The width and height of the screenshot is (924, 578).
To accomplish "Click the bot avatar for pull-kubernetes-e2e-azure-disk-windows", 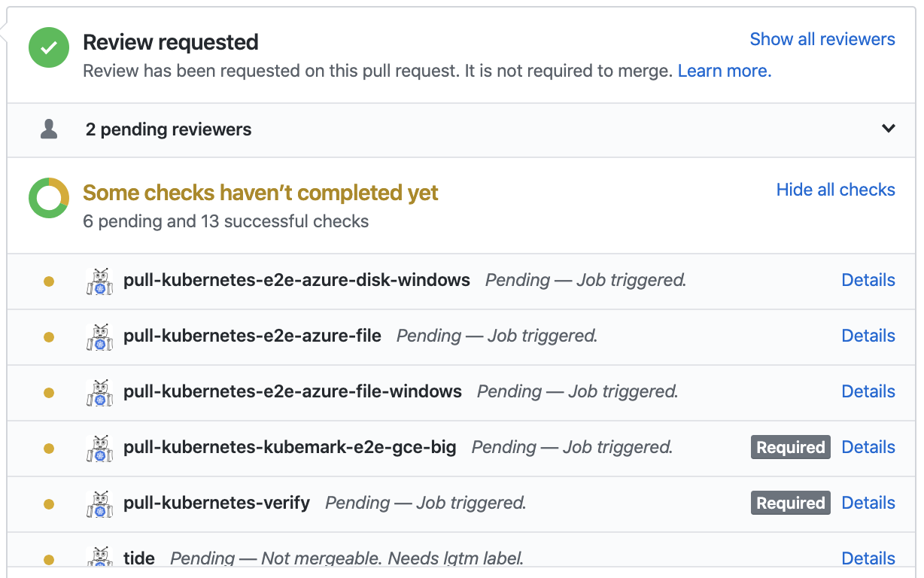I will (x=99, y=280).
